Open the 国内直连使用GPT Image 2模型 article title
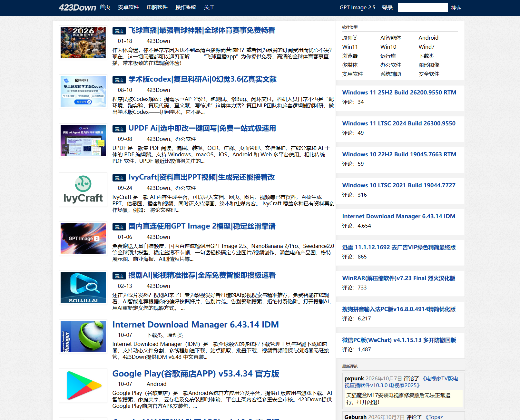 [x=202, y=226]
